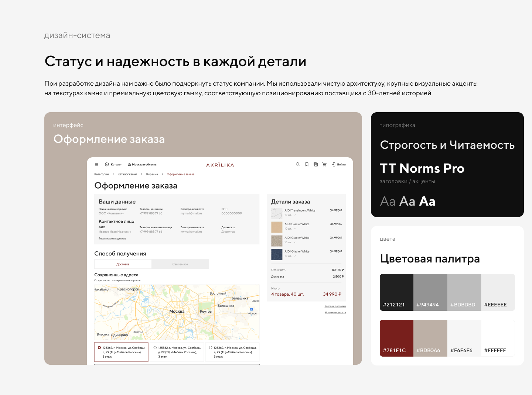Click the speckled gray stone thumbnail
Viewport: 532px width, 395px height.
(x=277, y=241)
